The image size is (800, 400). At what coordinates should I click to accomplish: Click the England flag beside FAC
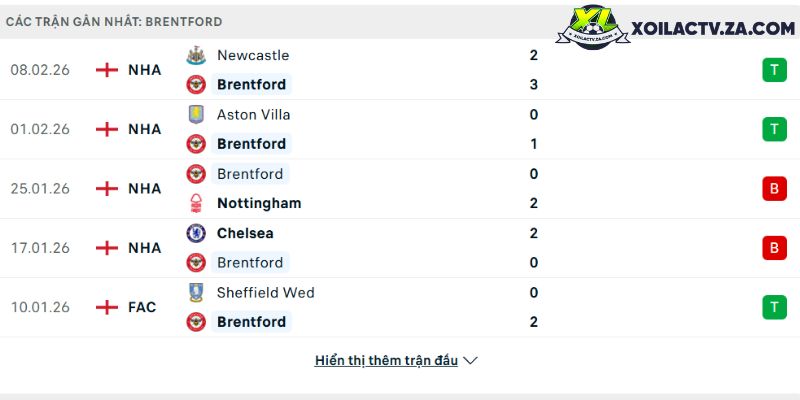point(106,307)
